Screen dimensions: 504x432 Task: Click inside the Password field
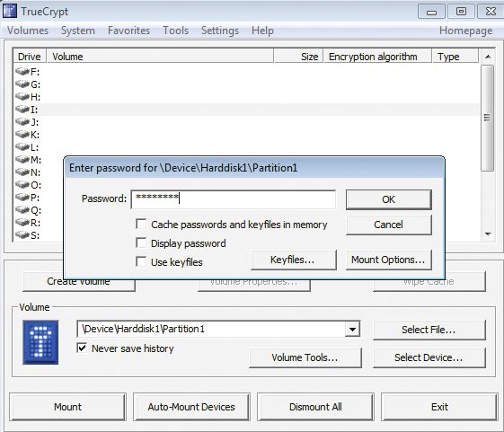[234, 199]
